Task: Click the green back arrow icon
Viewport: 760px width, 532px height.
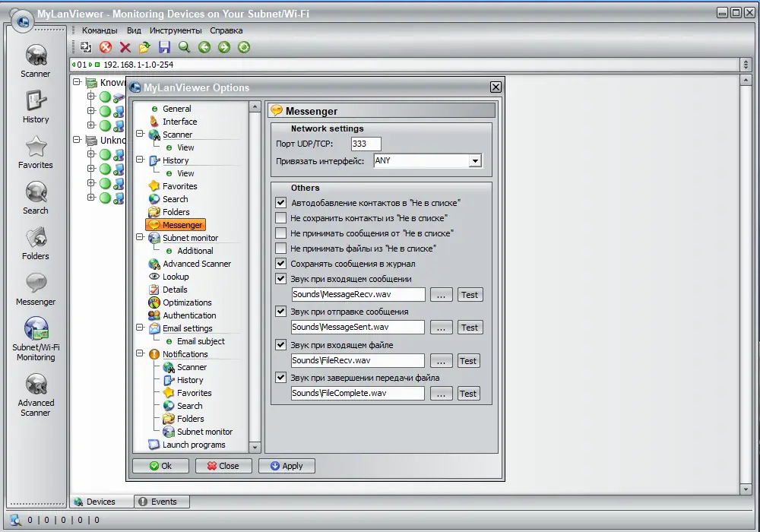Action: [204, 47]
